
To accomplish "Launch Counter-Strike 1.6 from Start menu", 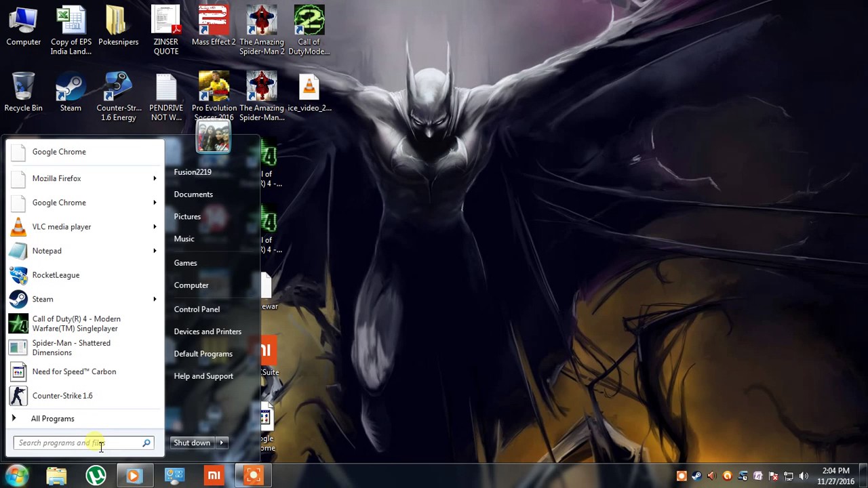I will [x=85, y=396].
